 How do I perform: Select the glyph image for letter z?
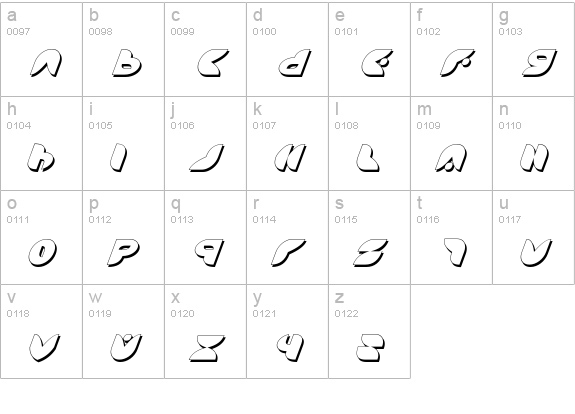370,348
